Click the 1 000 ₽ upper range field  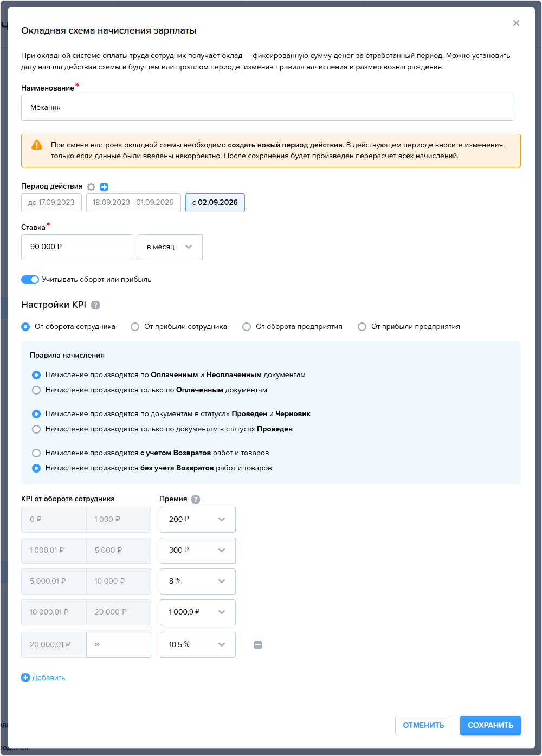119,520
